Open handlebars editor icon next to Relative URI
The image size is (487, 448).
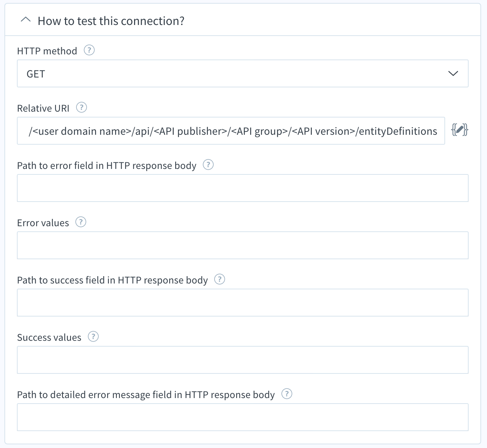[460, 130]
